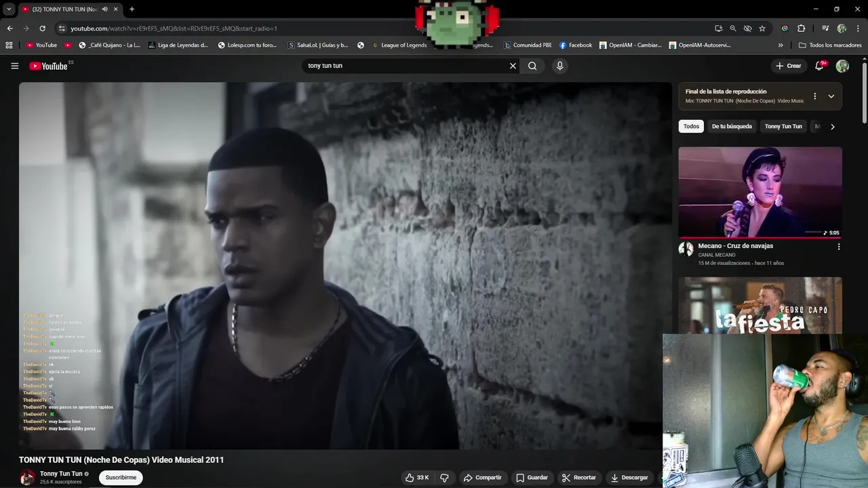Click the video player area
The width and height of the screenshot is (868, 488).
pyautogui.click(x=345, y=266)
